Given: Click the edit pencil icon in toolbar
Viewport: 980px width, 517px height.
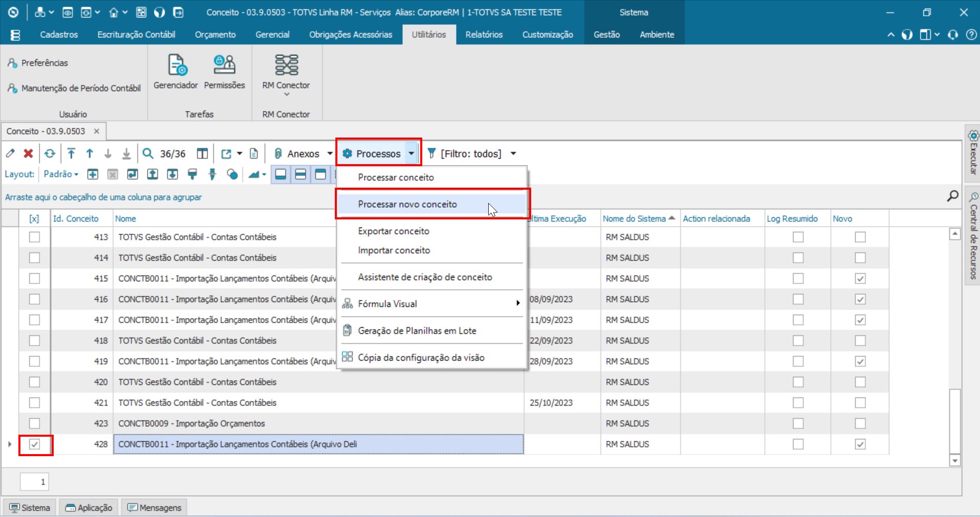Looking at the screenshot, I should (x=10, y=153).
